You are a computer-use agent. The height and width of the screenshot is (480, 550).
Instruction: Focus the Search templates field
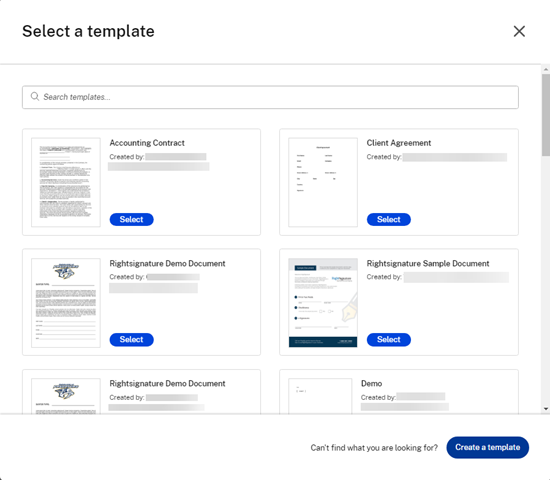tap(270, 97)
